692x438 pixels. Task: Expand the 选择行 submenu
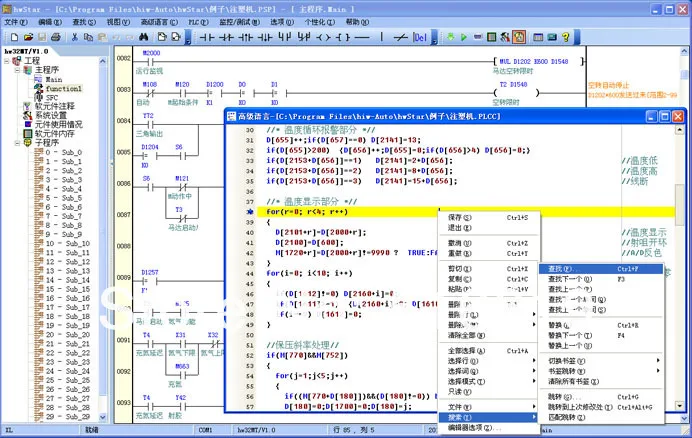coord(489,361)
